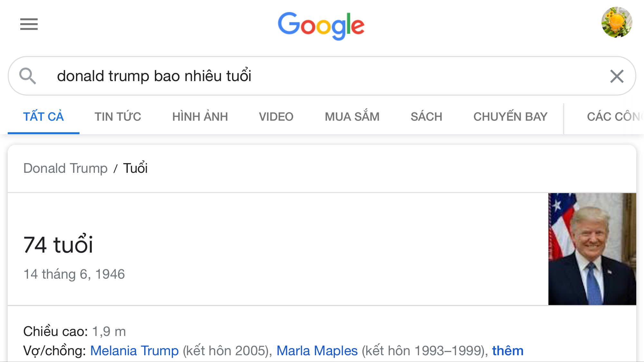Click the magnifying glass search icon
The height and width of the screenshot is (362, 644).
click(27, 76)
